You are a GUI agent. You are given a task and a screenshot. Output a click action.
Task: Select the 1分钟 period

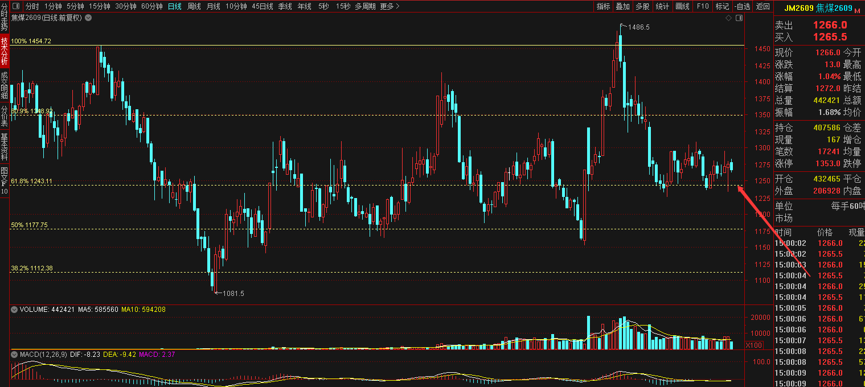54,7
